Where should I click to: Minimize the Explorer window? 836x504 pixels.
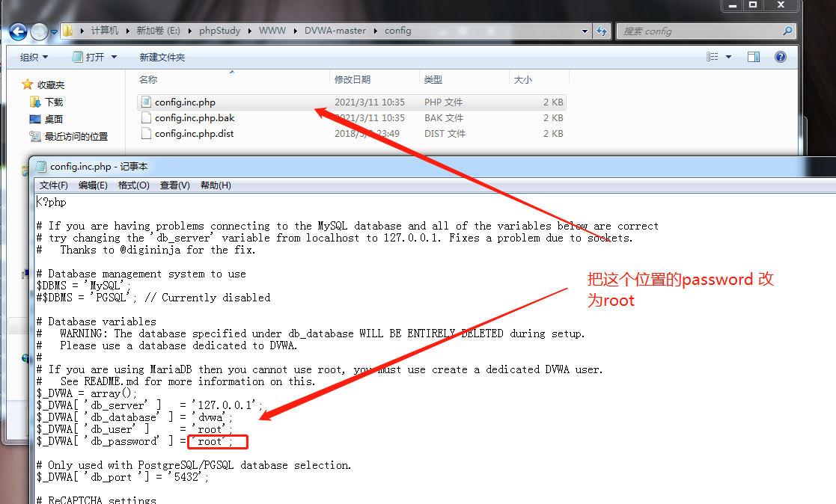(x=733, y=5)
